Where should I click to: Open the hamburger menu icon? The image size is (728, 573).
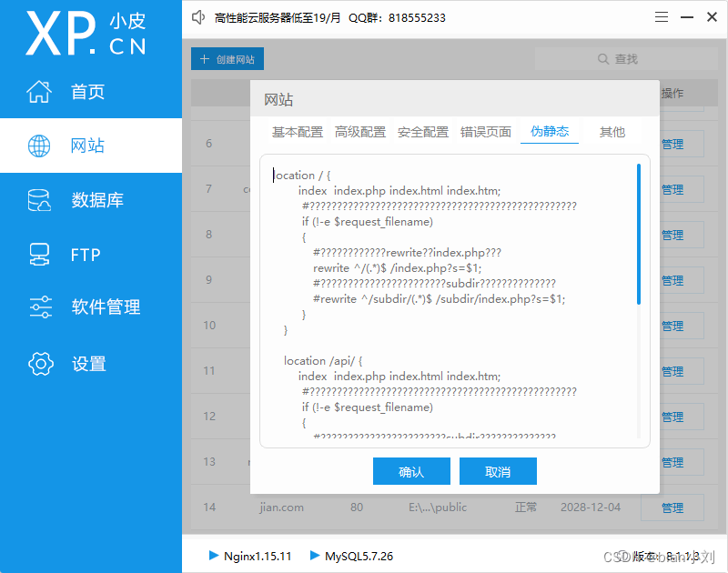pos(662,17)
